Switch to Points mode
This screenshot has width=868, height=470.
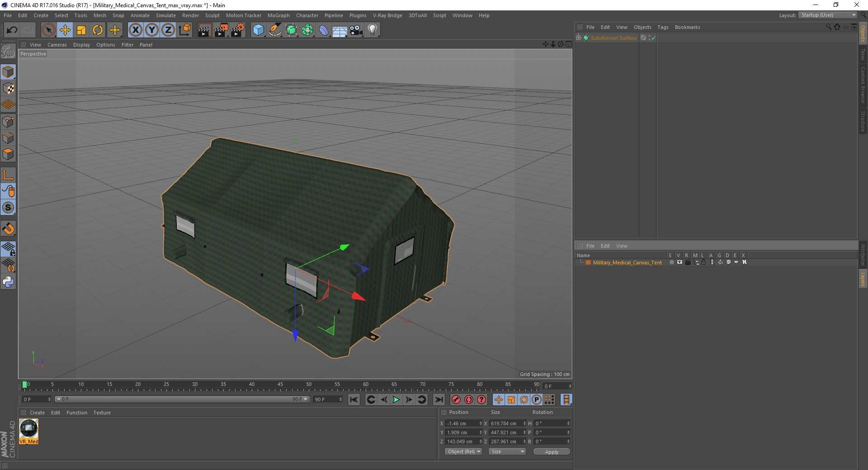8,122
